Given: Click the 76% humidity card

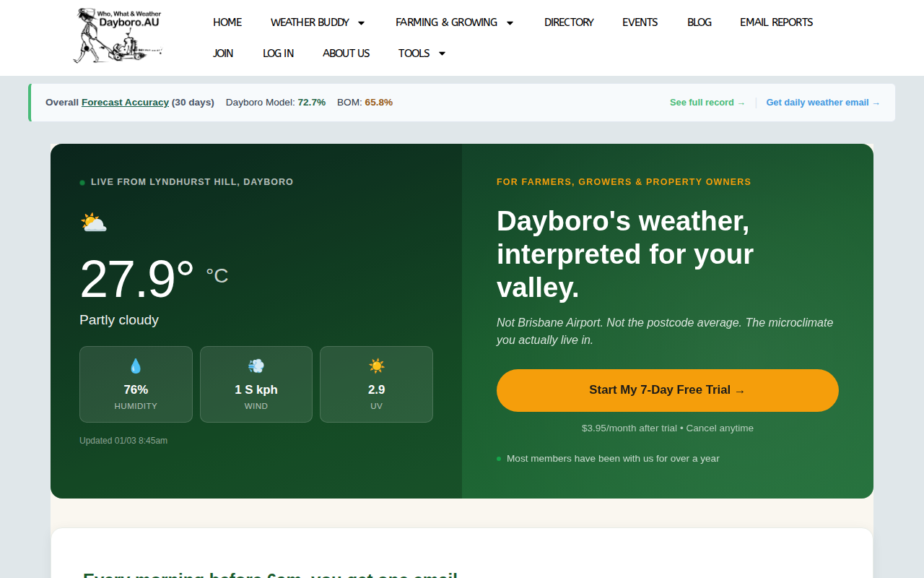Looking at the screenshot, I should pos(136,384).
